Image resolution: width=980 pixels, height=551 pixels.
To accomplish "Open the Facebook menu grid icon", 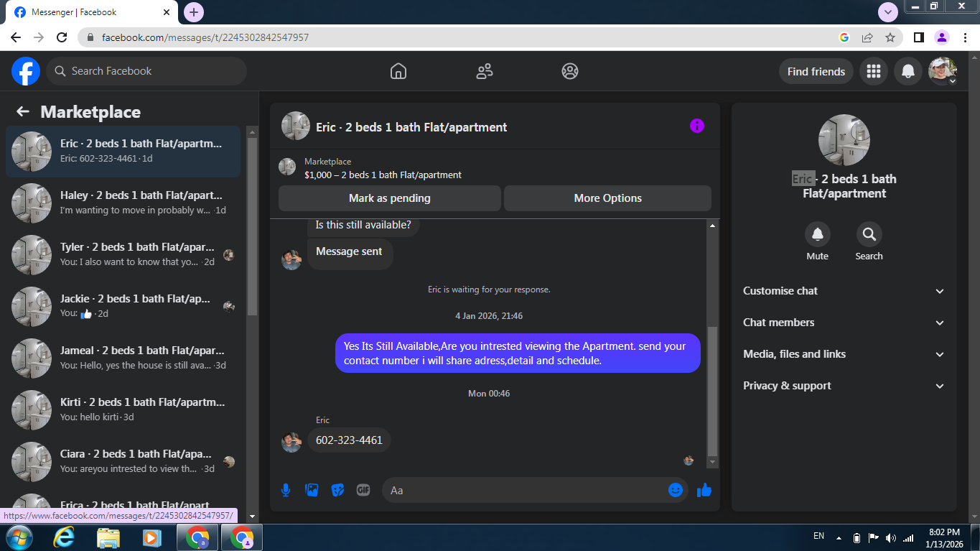I will (874, 71).
